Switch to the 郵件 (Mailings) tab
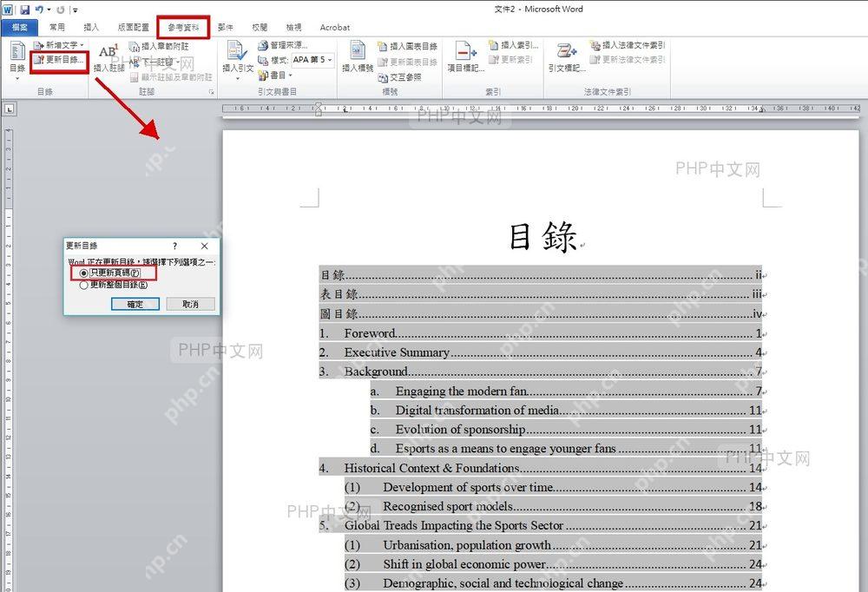This screenshot has width=868, height=592. pos(226,27)
